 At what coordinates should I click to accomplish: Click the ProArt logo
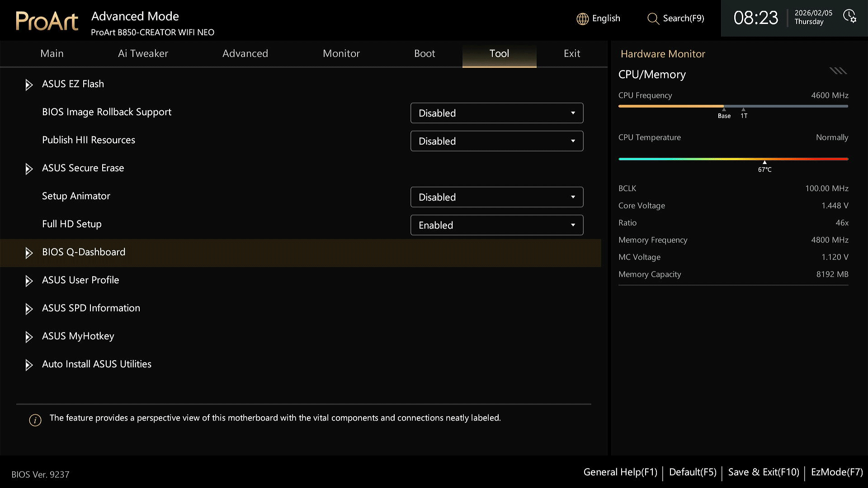pos(47,21)
